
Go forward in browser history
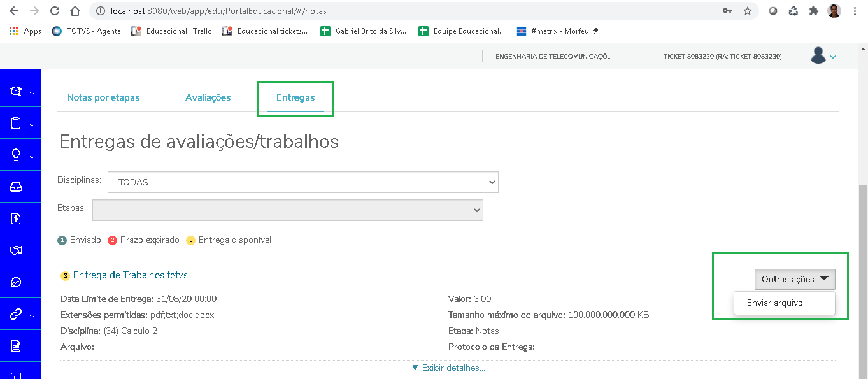coord(34,11)
